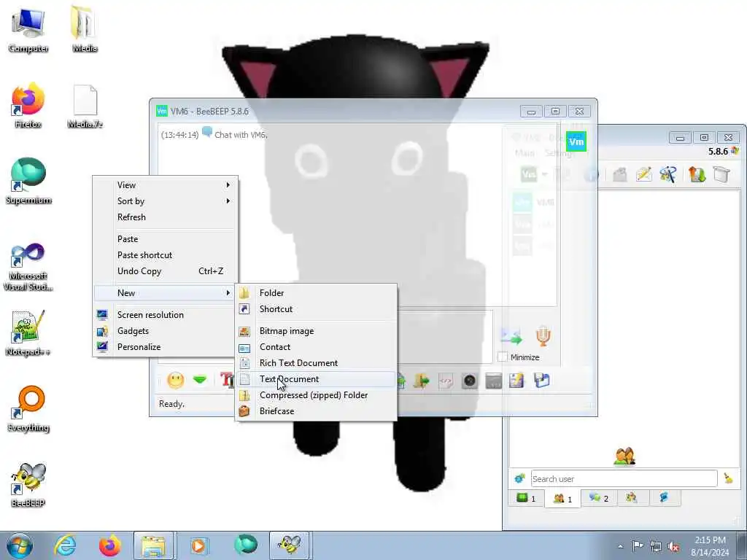This screenshot has width=747, height=560.
Task: Create a new Rich Text Document
Action: click(x=316, y=363)
